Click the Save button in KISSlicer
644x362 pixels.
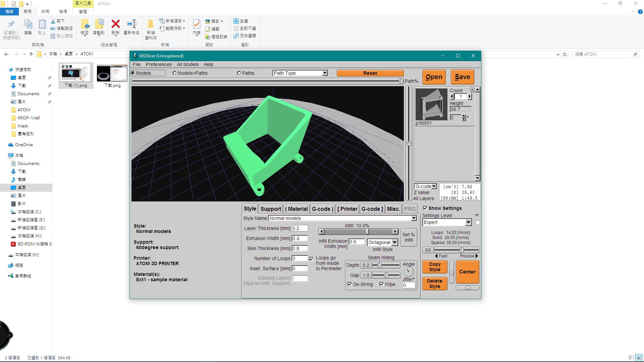coord(462,77)
